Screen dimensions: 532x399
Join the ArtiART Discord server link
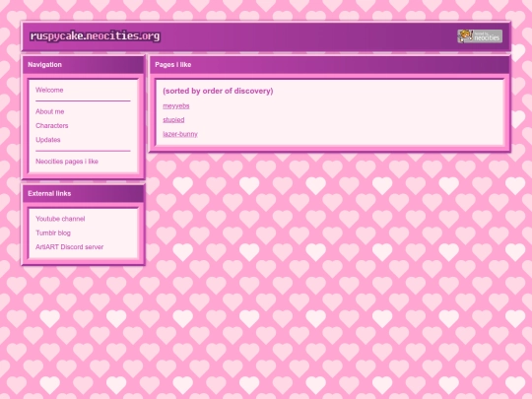[70, 247]
